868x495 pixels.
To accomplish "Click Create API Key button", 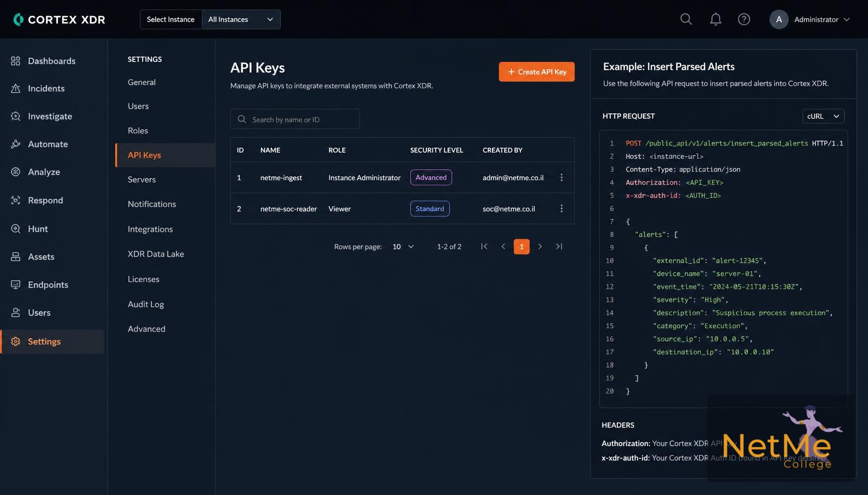I will pos(537,72).
